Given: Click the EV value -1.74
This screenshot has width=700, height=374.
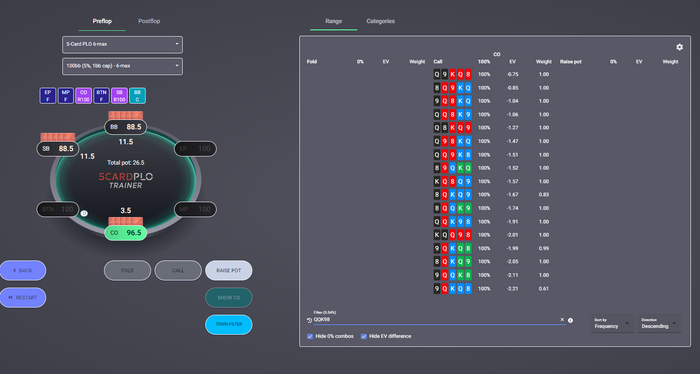Looking at the screenshot, I should 512,208.
